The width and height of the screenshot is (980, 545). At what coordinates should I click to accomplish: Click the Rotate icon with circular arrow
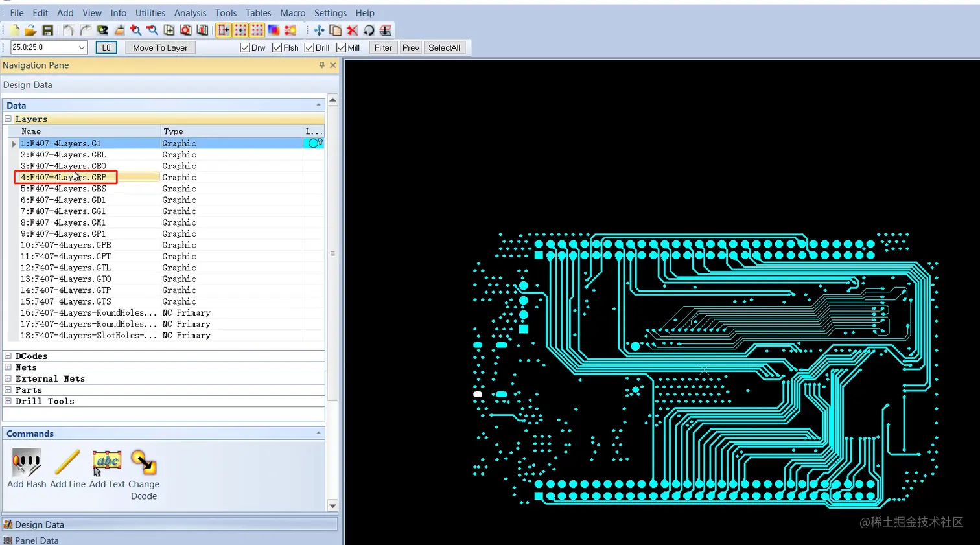pyautogui.click(x=369, y=30)
